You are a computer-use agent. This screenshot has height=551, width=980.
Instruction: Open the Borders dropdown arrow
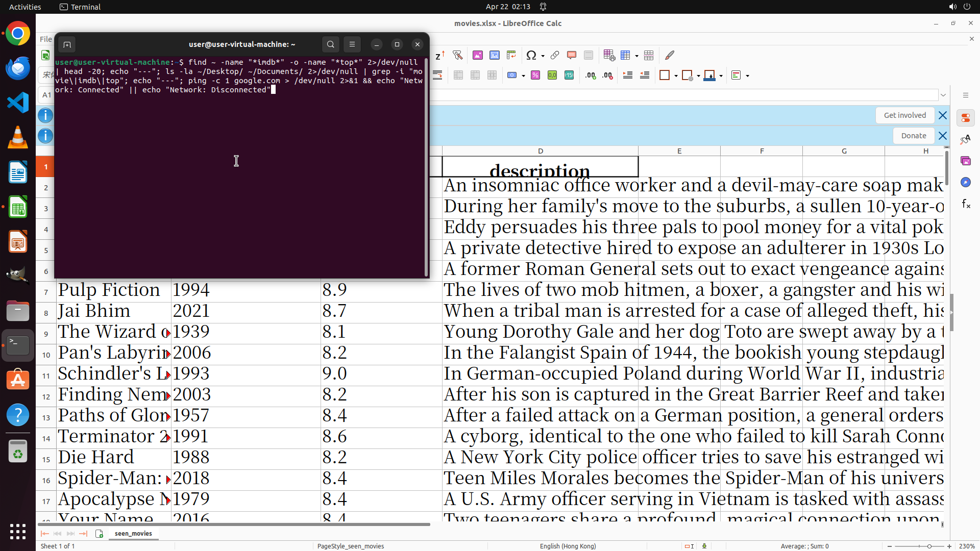click(676, 76)
